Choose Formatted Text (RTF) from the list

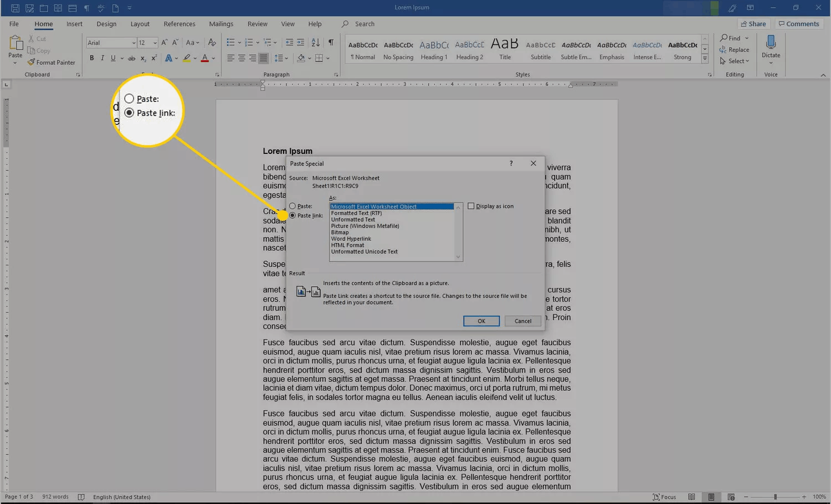pos(356,213)
